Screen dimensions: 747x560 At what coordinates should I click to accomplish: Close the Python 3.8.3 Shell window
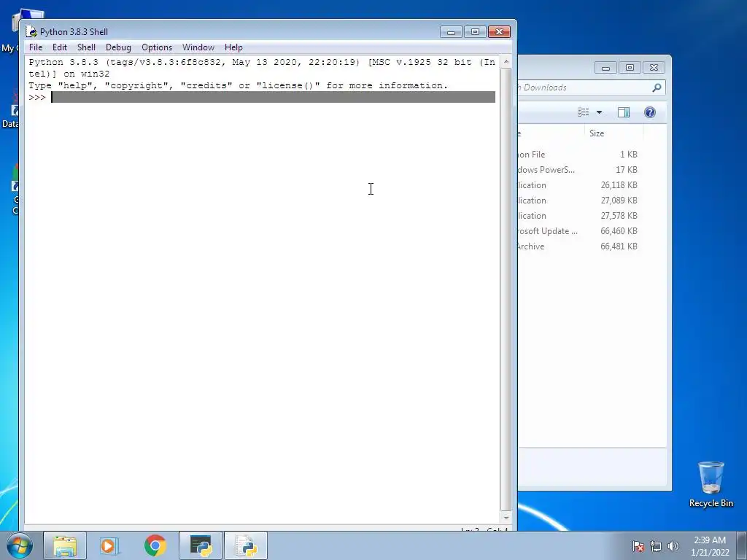click(x=499, y=32)
